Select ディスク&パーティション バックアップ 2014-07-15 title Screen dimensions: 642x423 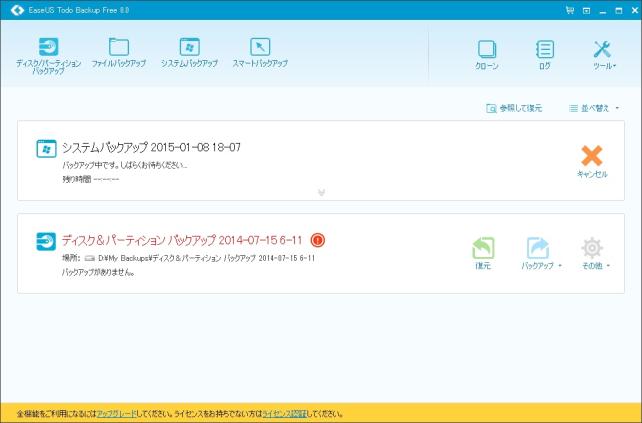[182, 240]
